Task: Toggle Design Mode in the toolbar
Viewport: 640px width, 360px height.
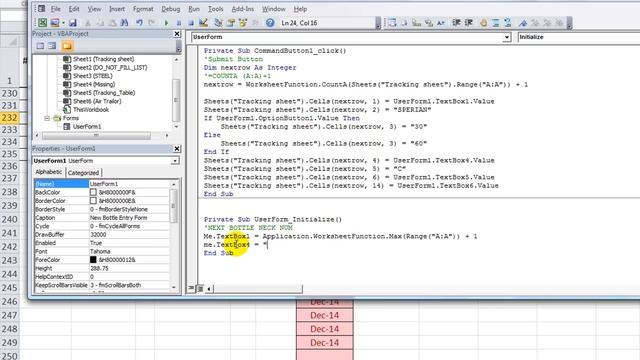Action: (203, 23)
